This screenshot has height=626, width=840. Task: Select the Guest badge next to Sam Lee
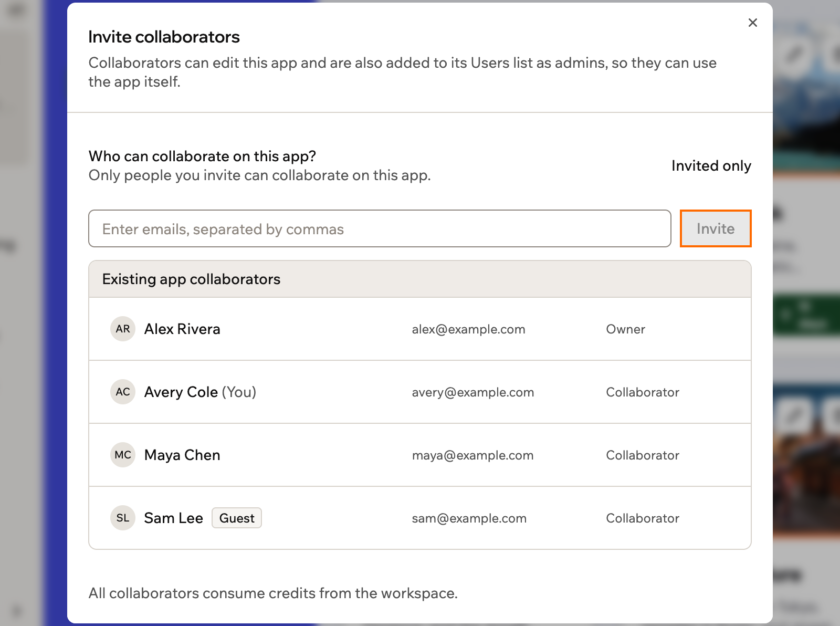click(237, 518)
